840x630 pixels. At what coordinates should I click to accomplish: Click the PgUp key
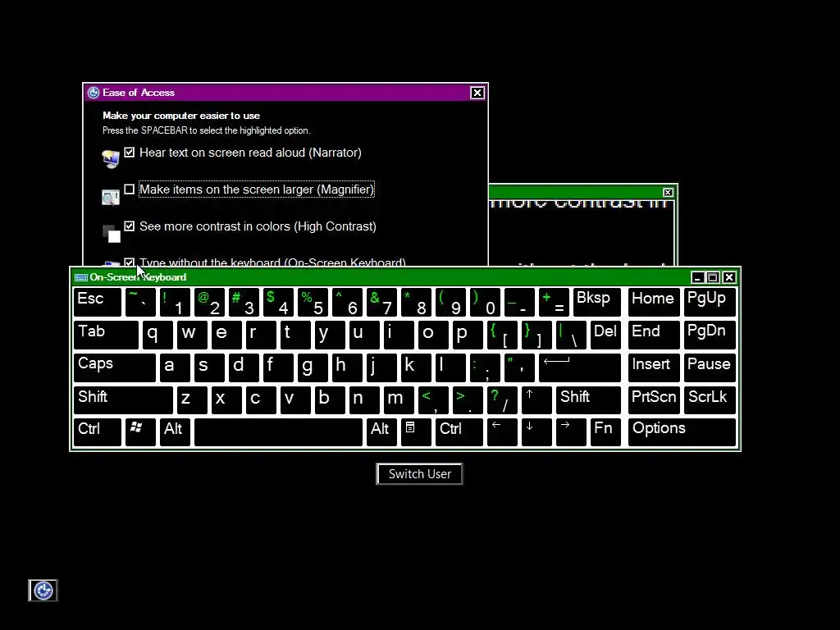(x=710, y=302)
